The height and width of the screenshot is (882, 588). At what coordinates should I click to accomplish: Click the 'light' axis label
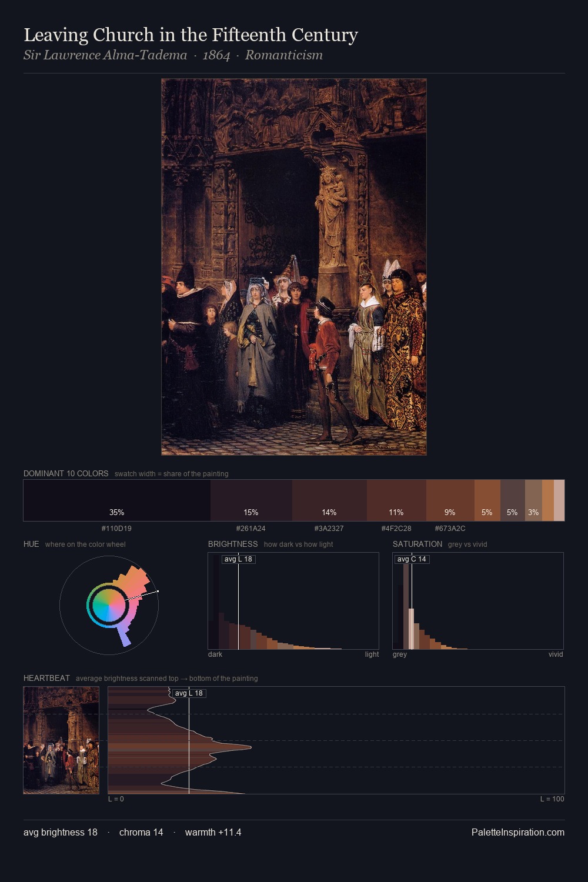pos(372,654)
